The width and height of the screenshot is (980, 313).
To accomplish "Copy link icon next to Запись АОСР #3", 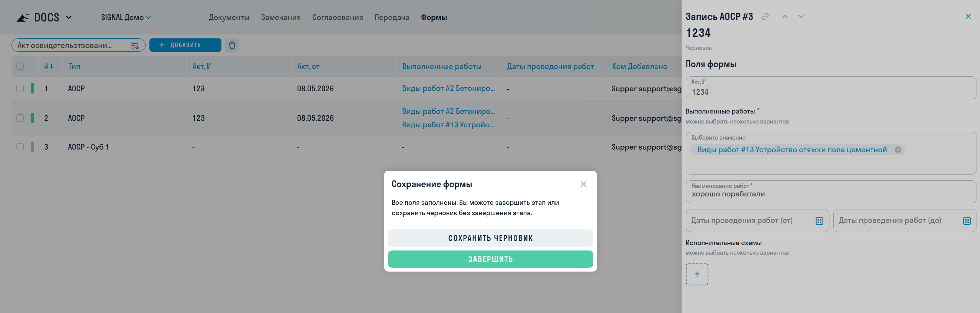I will tap(765, 16).
